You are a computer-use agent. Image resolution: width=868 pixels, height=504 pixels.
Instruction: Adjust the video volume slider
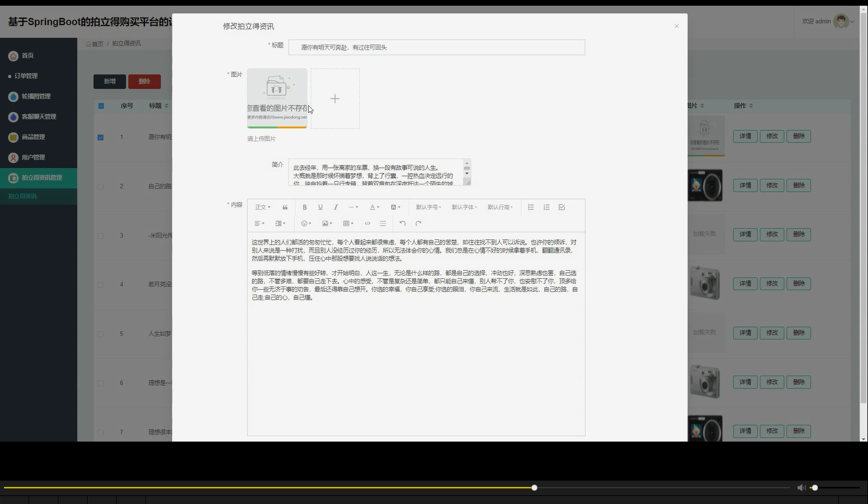(x=835, y=488)
